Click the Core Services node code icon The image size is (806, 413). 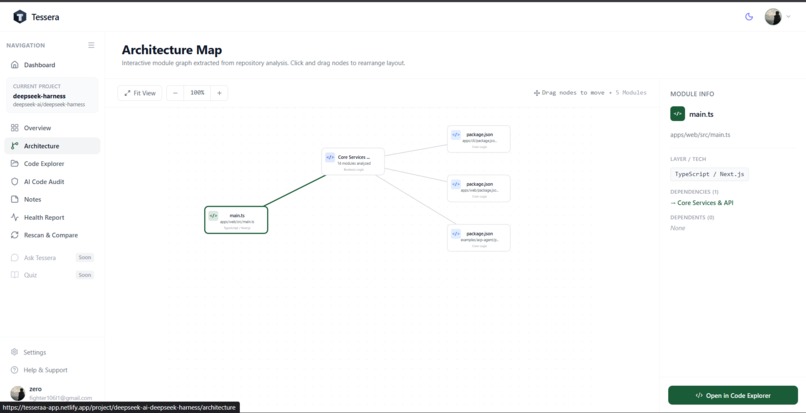pos(330,157)
